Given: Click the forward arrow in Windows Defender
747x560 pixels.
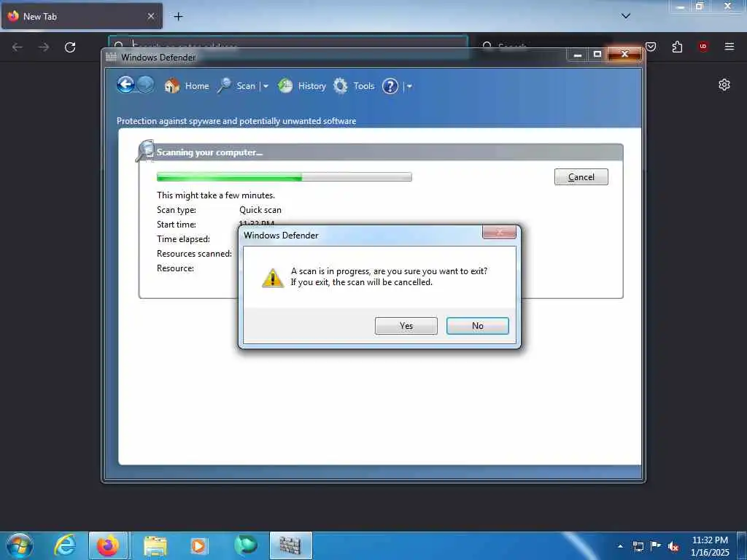Looking at the screenshot, I should pos(146,85).
